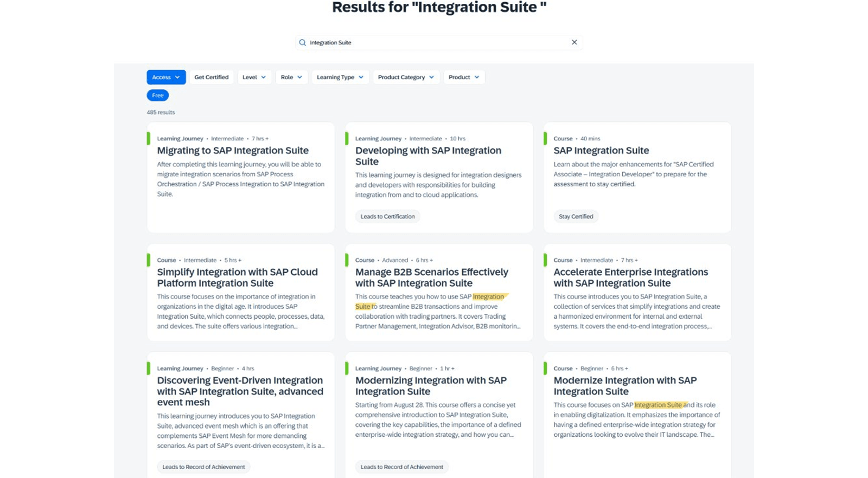Open the Role filter dropdown

[291, 77]
